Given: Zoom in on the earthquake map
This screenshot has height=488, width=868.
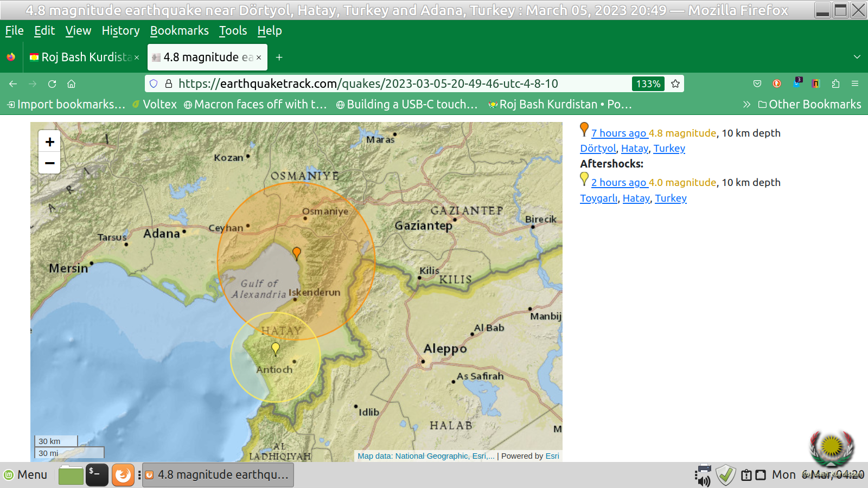Looking at the screenshot, I should click(x=49, y=142).
